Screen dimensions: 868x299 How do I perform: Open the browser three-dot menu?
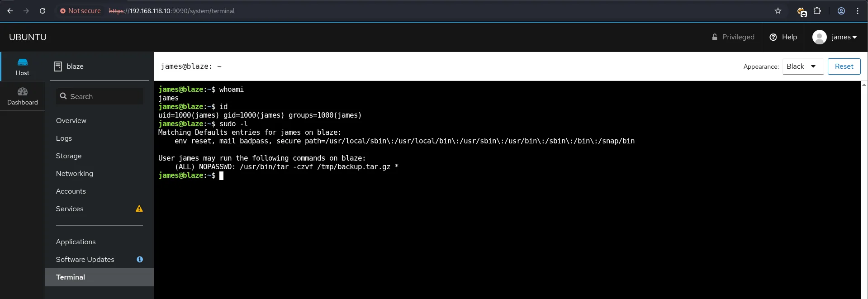858,11
